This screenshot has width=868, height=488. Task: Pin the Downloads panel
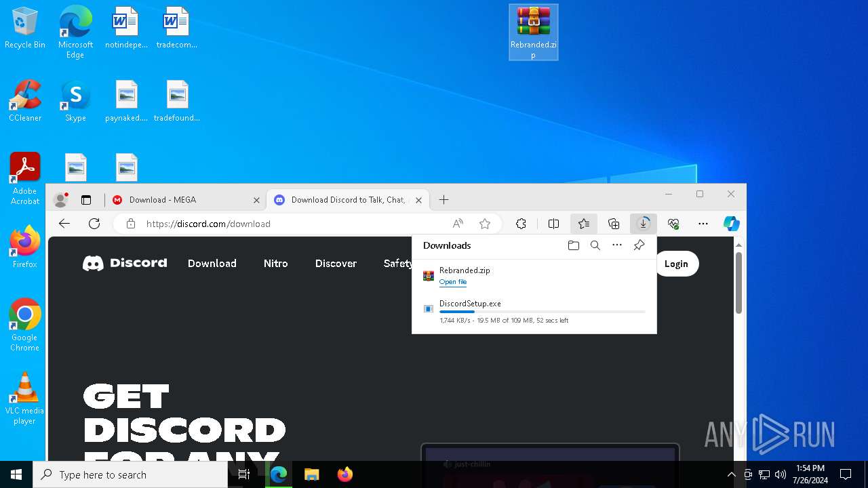click(639, 245)
